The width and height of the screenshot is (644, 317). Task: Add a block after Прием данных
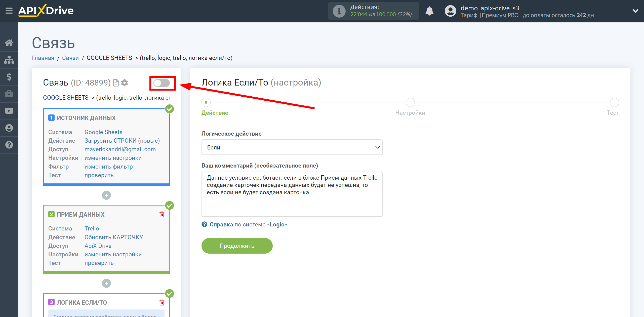tap(106, 283)
